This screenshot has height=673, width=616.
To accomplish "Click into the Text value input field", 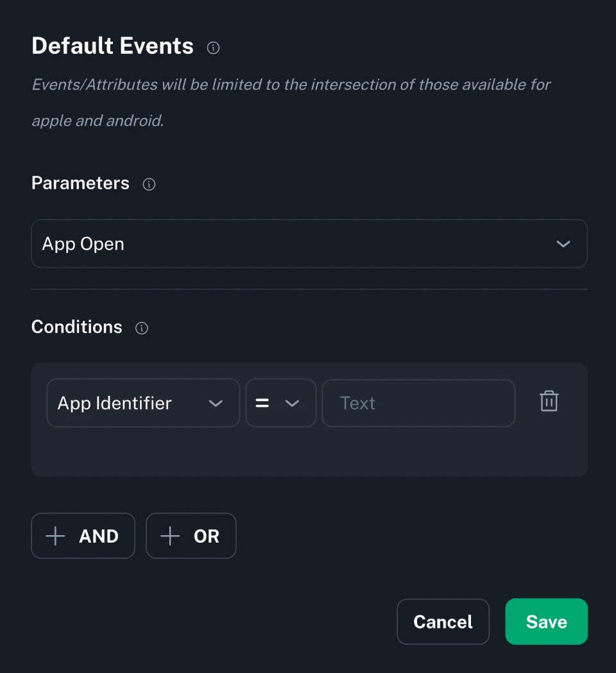I will [418, 403].
